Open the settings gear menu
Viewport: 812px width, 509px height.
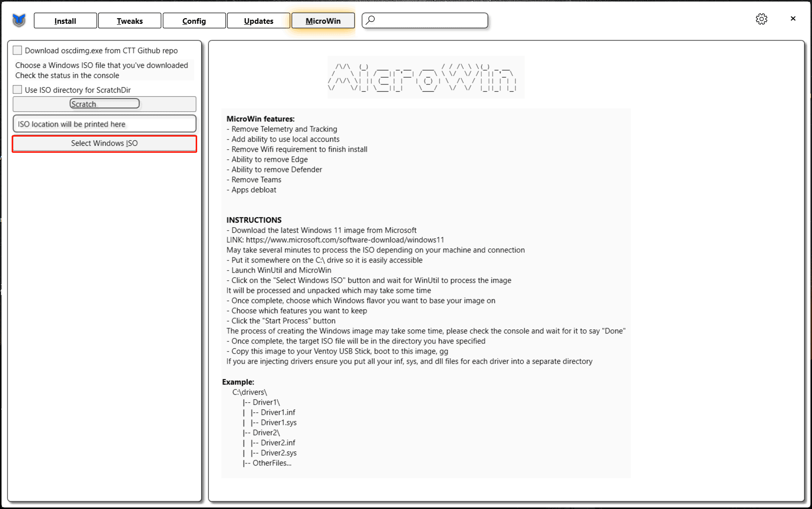761,19
